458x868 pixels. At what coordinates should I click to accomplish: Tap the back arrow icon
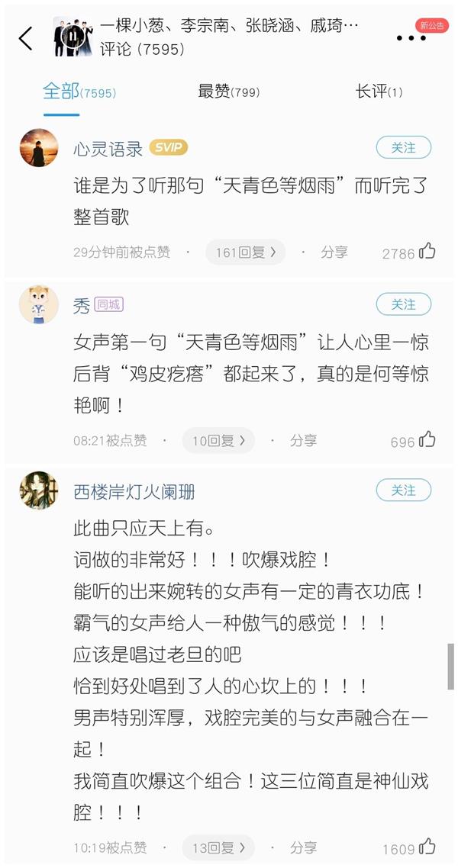(25, 38)
